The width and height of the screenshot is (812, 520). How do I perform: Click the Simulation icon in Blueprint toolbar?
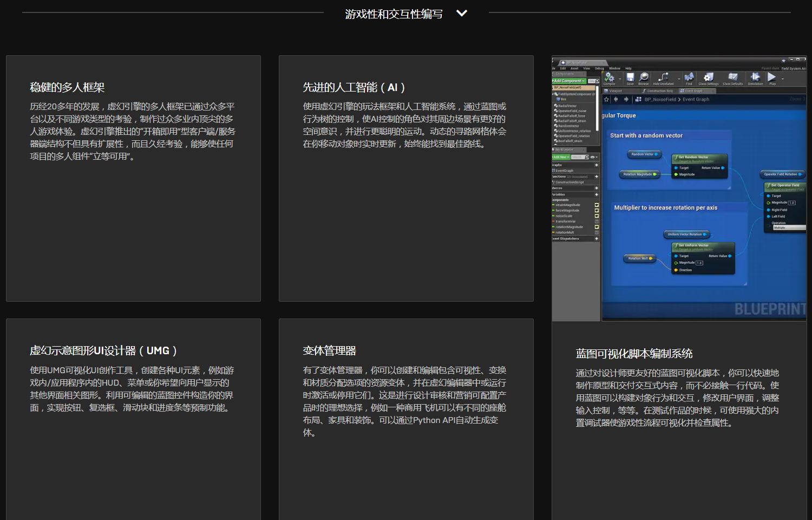tap(755, 77)
